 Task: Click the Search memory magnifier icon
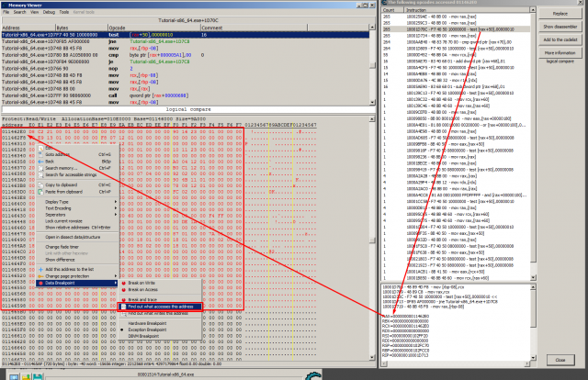coord(40,168)
